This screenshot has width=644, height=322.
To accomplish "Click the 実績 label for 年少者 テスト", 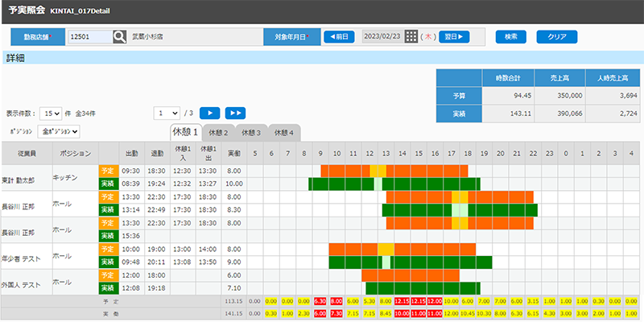I will (109, 262).
